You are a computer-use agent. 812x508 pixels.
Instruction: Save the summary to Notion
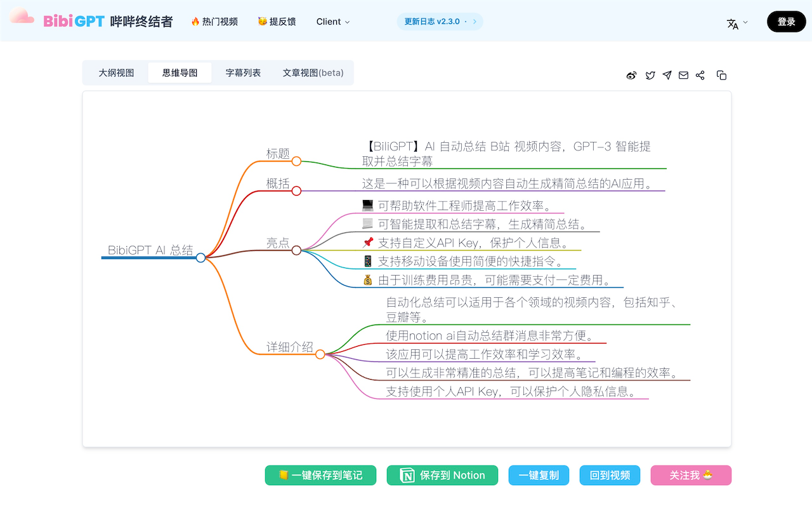pyautogui.click(x=442, y=475)
